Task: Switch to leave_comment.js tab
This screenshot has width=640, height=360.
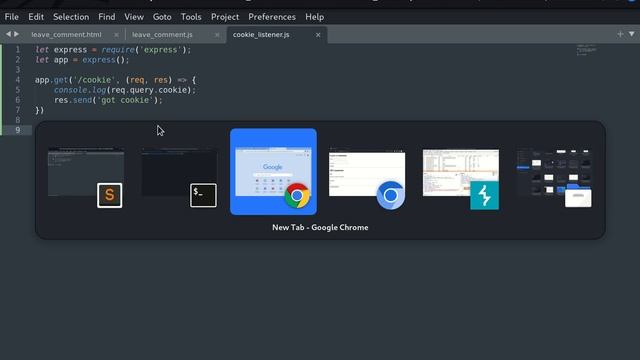Action: tap(162, 35)
